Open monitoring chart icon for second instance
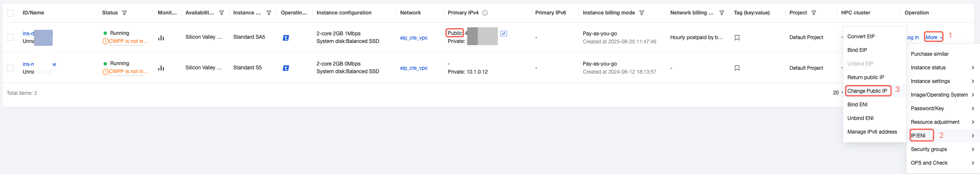Screen dimensions: 980x174 tap(161, 68)
